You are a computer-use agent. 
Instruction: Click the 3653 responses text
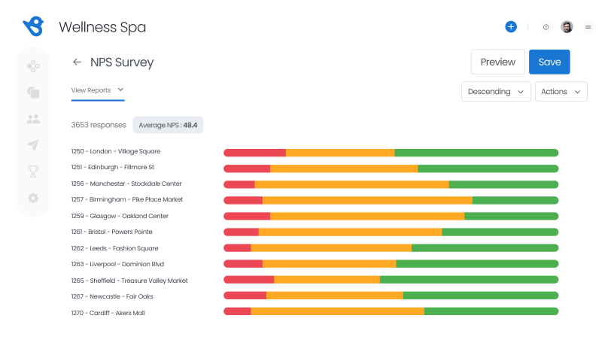click(99, 125)
